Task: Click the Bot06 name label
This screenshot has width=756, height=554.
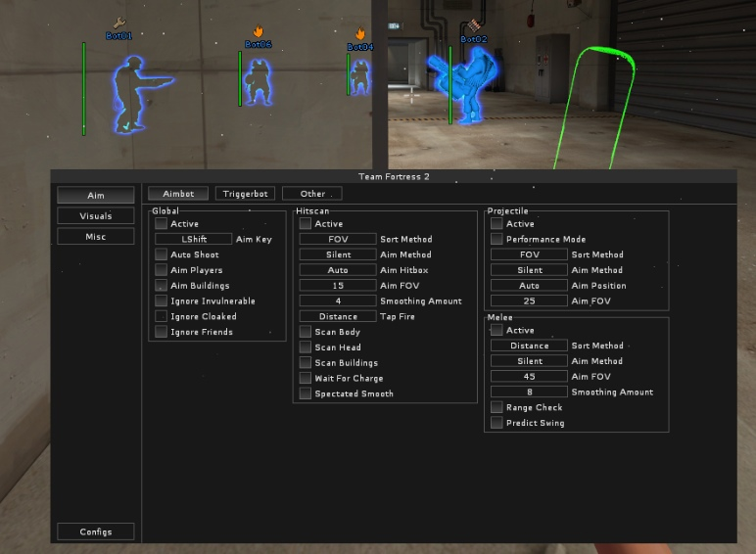Action: (x=259, y=44)
